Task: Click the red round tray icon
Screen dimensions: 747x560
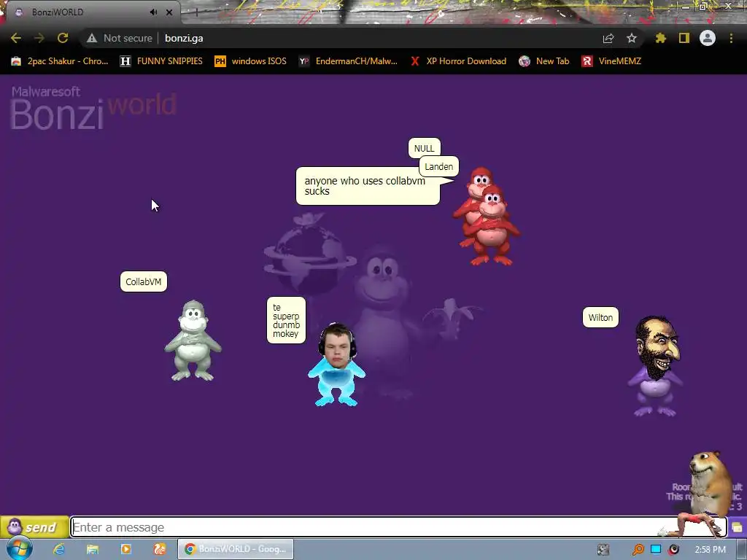Action: tap(673, 550)
